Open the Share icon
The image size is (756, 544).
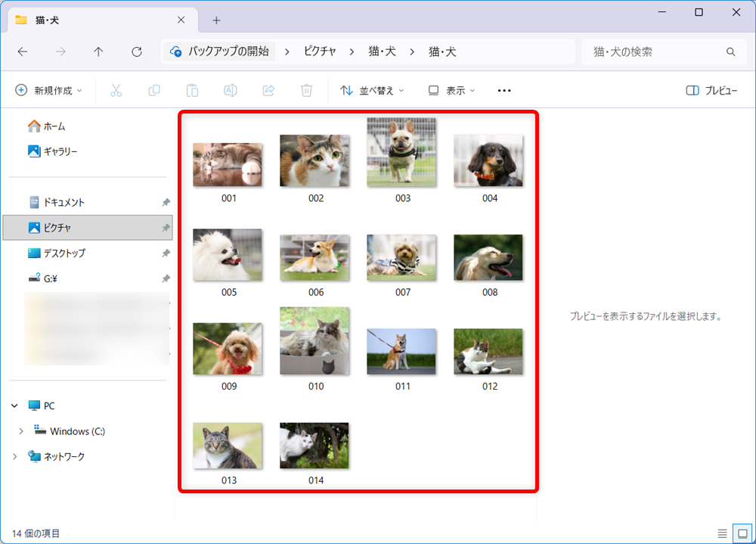click(x=268, y=90)
